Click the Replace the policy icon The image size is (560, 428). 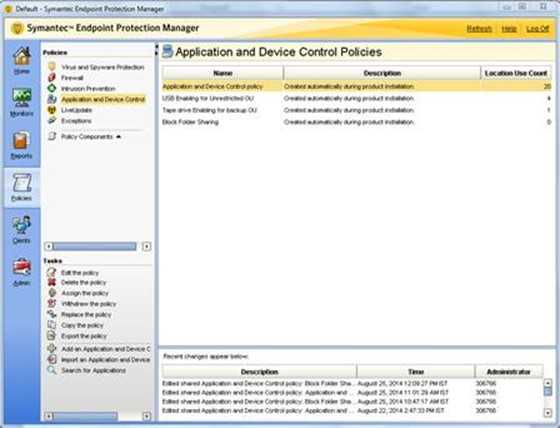point(52,314)
